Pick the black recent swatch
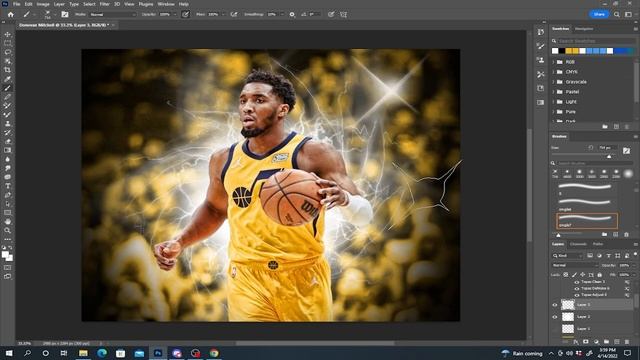This screenshot has width=640, height=360. click(x=562, y=51)
